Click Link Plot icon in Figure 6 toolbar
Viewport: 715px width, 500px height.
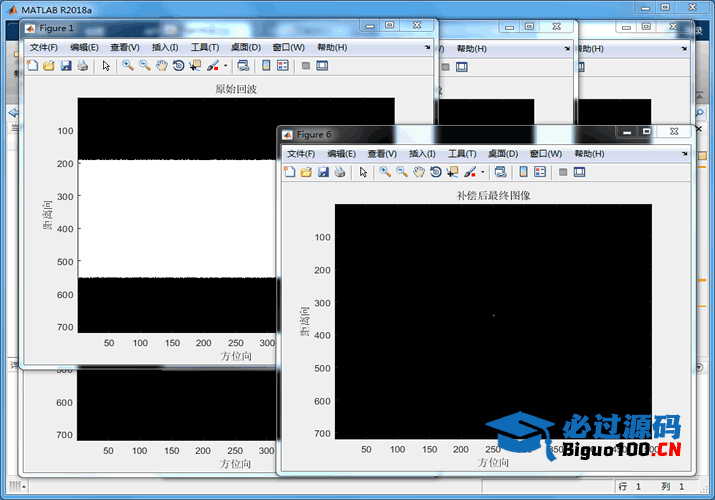501,172
